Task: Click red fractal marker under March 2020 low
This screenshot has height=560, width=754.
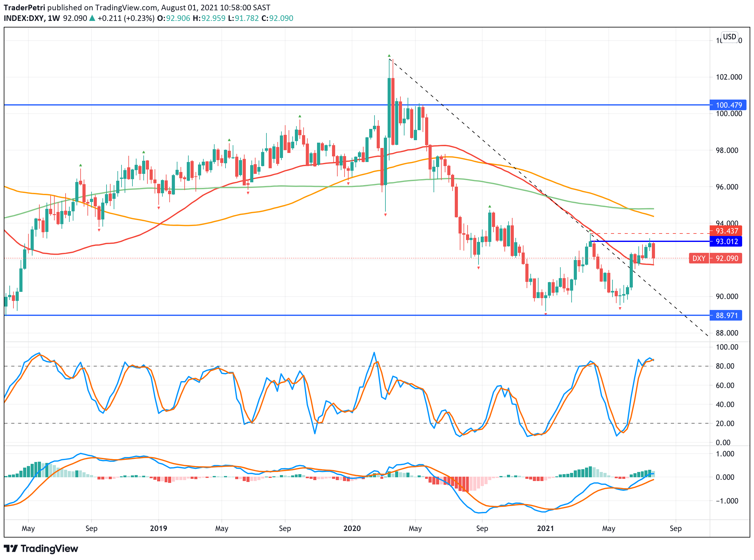Action: [x=385, y=215]
